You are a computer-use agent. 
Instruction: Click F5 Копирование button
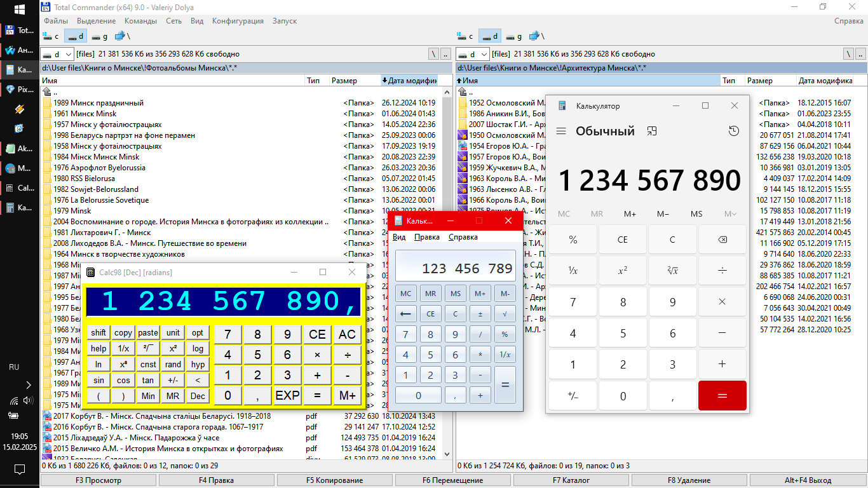click(x=334, y=480)
